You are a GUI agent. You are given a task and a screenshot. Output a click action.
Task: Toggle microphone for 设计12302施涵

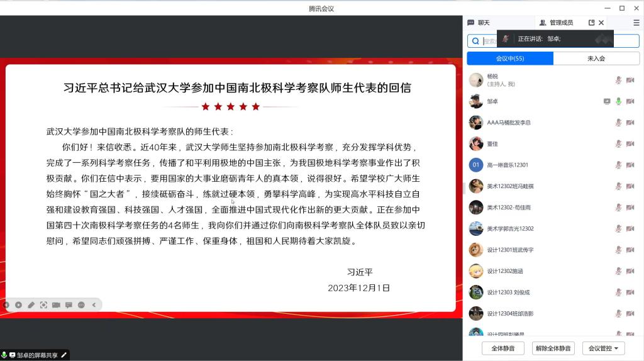(619, 271)
